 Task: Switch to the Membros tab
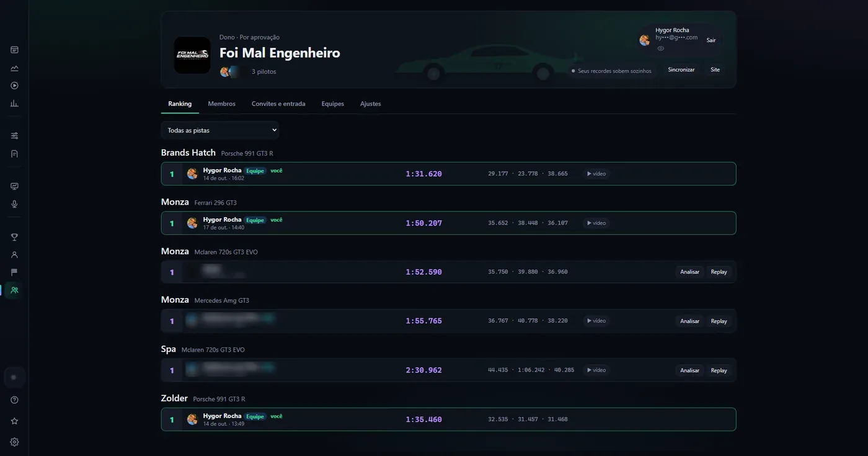coord(222,104)
